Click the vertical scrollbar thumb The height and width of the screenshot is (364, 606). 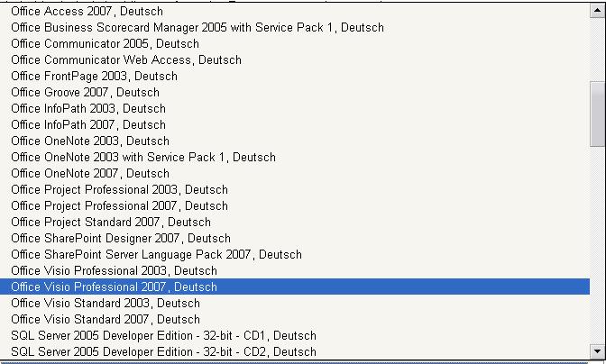[598, 114]
